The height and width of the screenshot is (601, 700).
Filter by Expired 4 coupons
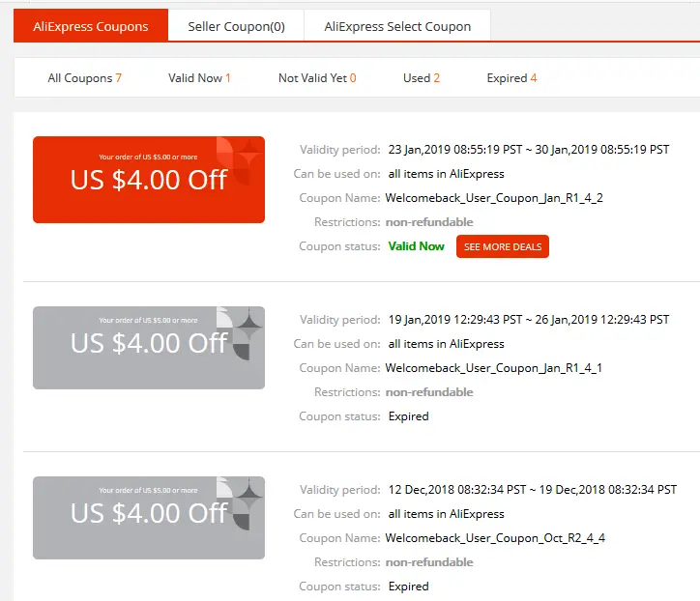pyautogui.click(x=511, y=78)
